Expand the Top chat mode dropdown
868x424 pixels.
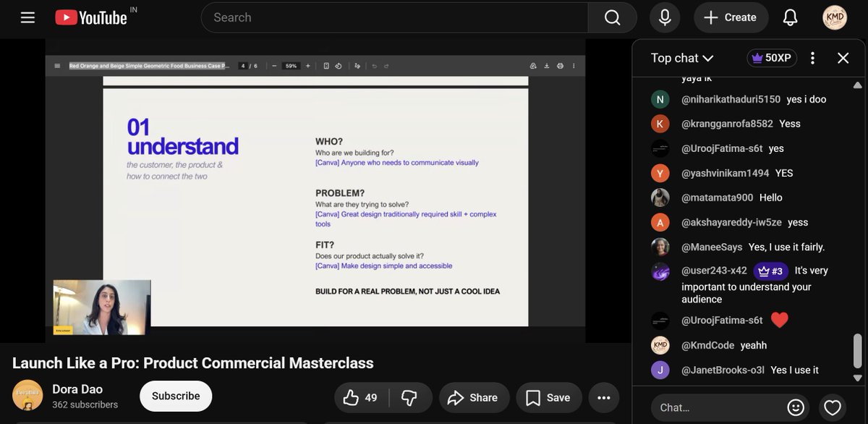682,58
